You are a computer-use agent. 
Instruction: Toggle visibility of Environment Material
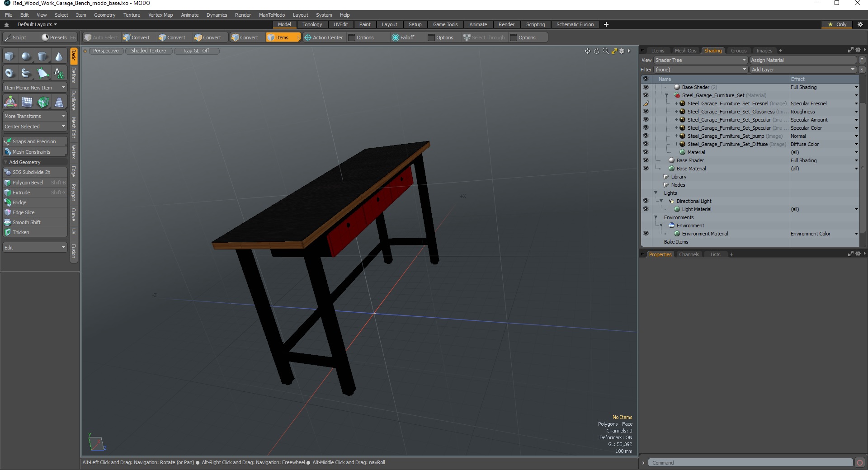tap(646, 234)
